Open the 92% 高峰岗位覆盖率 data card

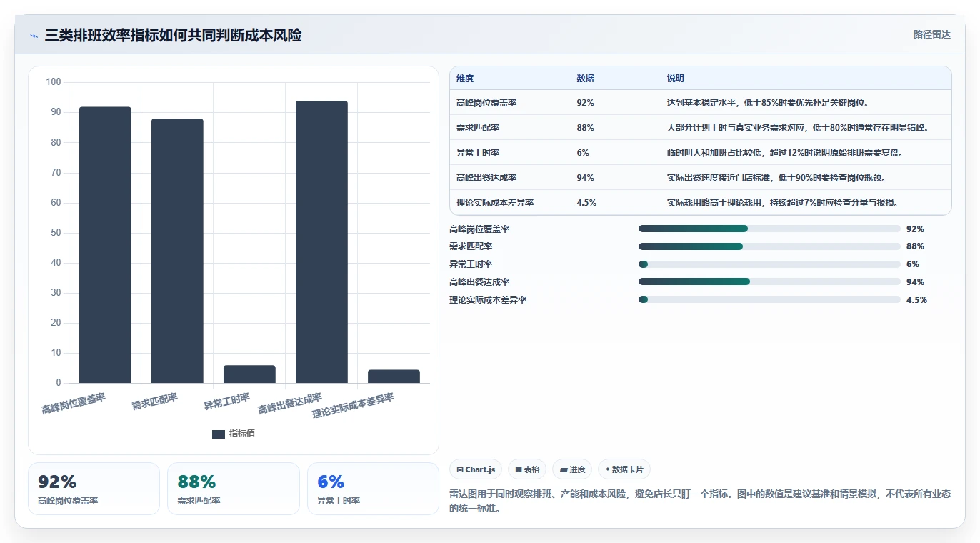94,489
